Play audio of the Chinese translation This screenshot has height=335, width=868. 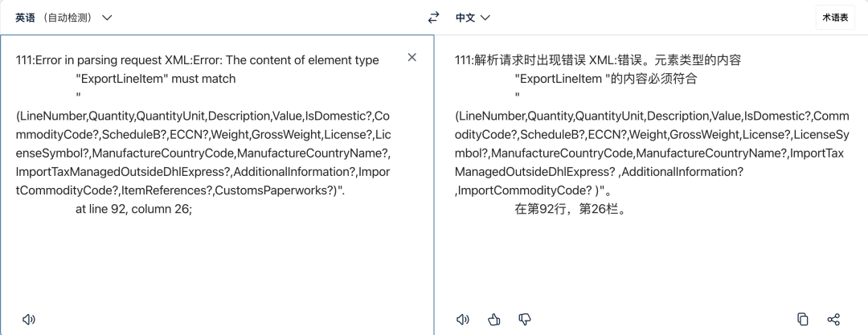pos(463,319)
